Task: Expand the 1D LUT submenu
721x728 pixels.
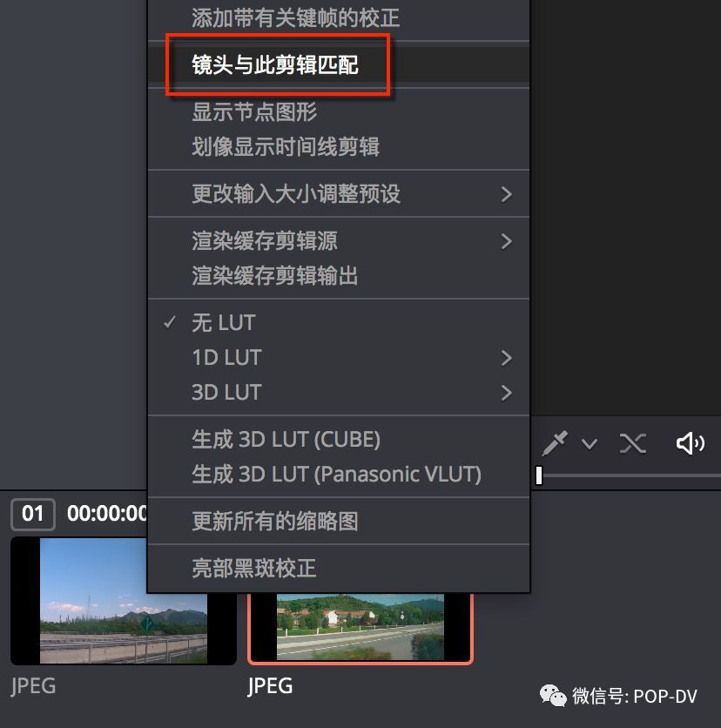Action: 339,358
